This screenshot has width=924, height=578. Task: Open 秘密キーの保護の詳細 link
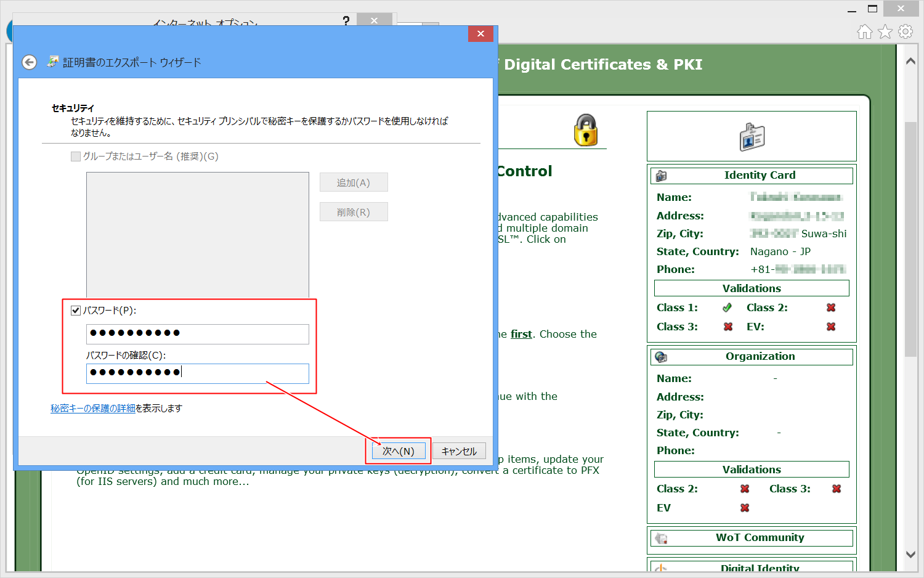point(92,409)
